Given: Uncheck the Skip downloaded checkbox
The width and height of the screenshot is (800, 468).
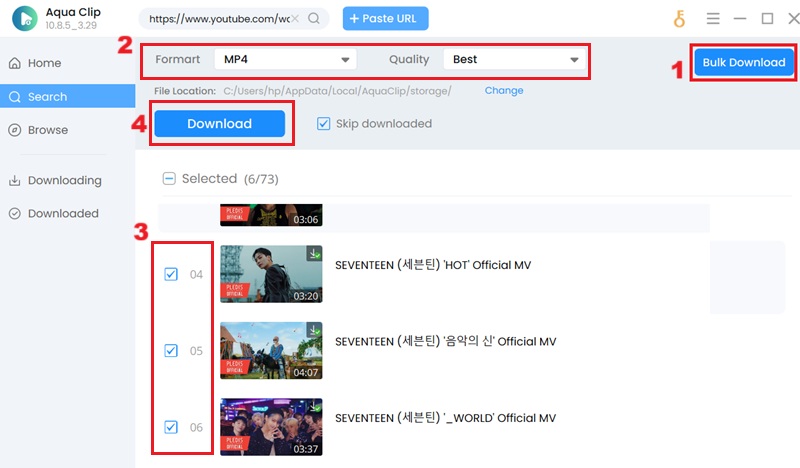Looking at the screenshot, I should click(323, 124).
